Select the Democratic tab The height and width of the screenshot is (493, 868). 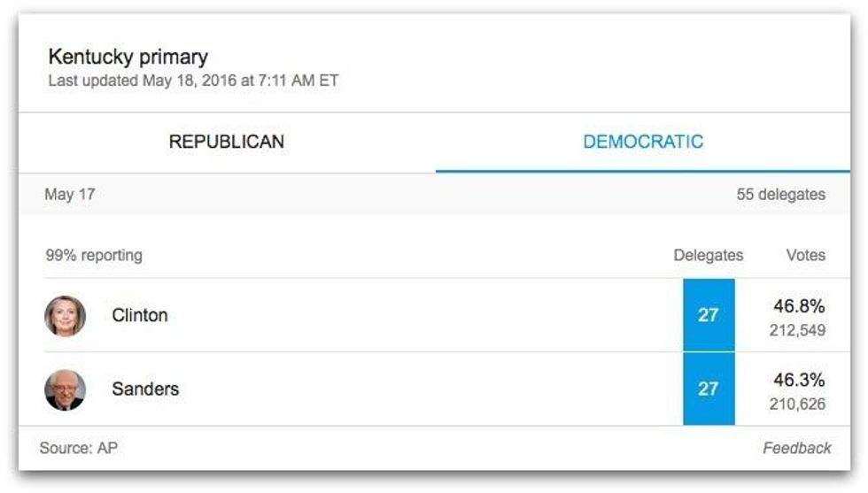tap(643, 142)
